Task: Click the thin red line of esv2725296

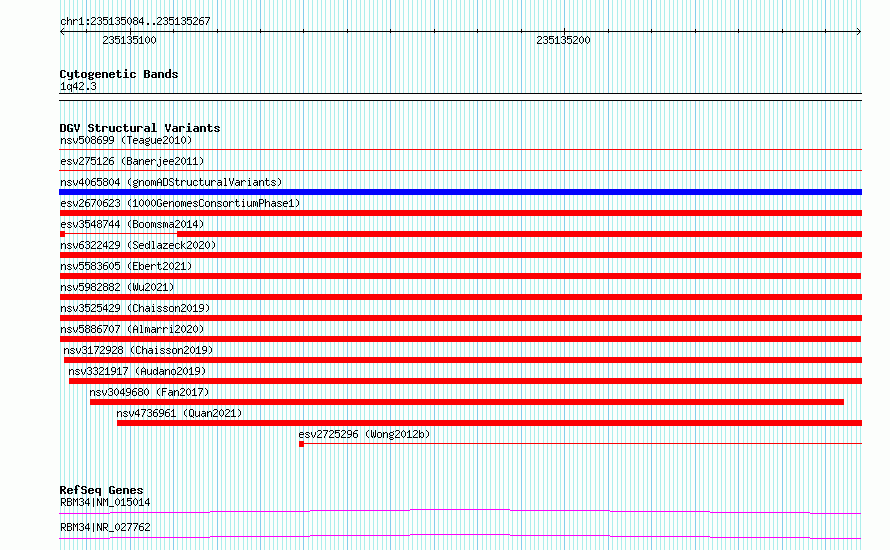Action: (x=583, y=444)
